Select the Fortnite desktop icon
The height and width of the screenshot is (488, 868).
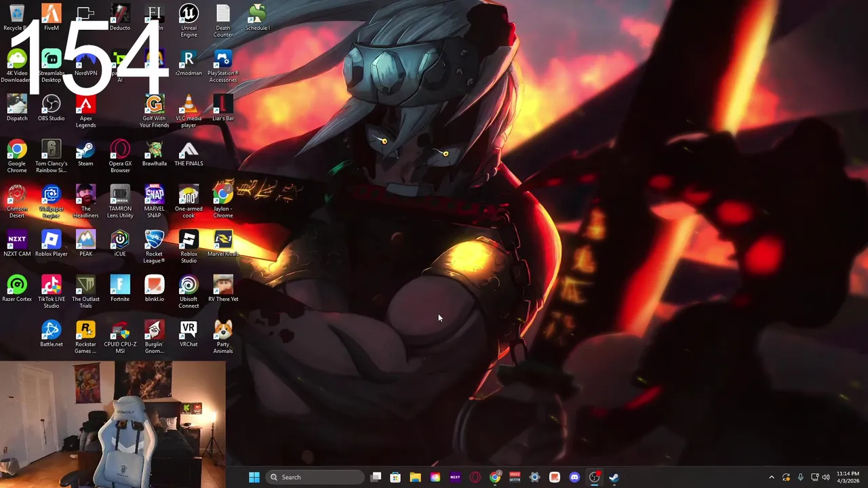point(120,289)
